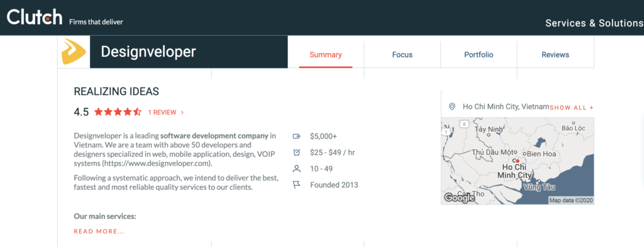Image resolution: width=644 pixels, height=247 pixels.
Task: Click the '10 - 49' employees text
Action: click(x=321, y=169)
